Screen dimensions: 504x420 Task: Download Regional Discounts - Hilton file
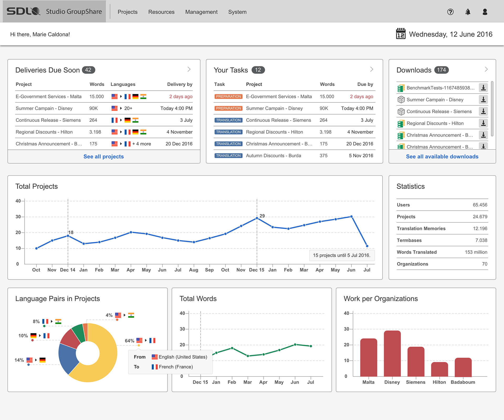click(x=483, y=123)
